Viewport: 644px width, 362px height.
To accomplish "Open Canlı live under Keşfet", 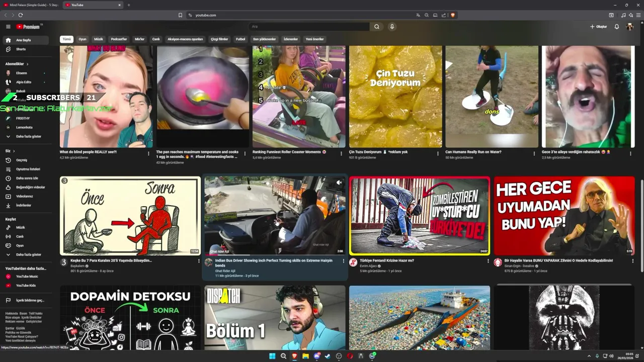I will click(x=26, y=237).
